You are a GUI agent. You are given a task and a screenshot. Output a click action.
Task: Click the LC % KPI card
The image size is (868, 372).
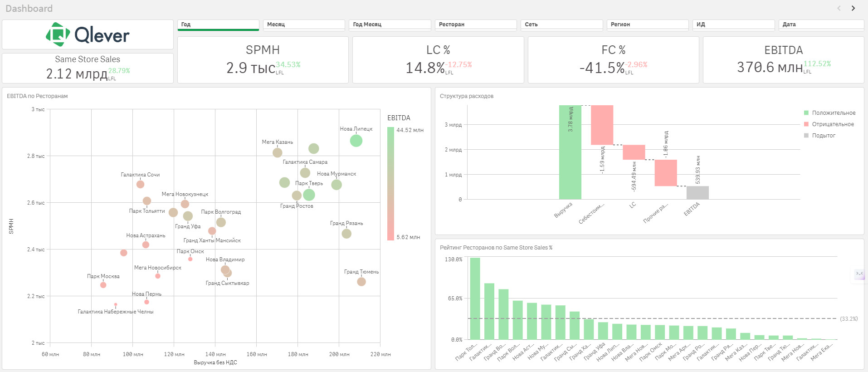(x=438, y=60)
